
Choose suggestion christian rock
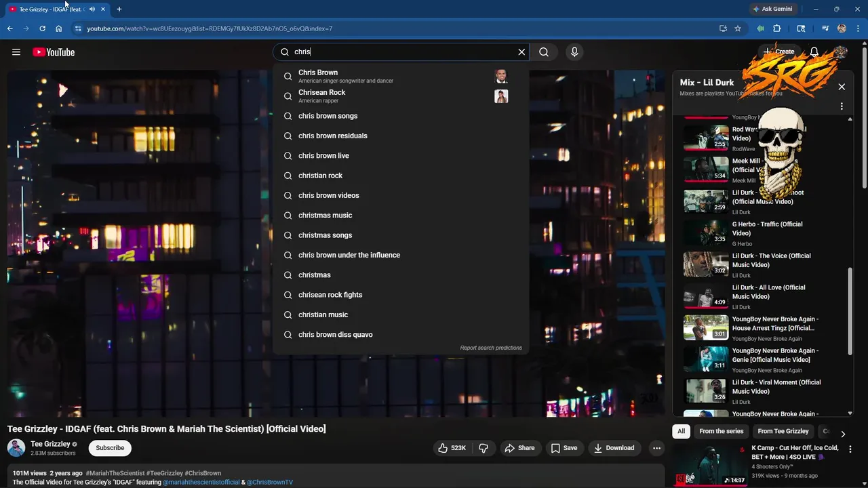coord(401,176)
